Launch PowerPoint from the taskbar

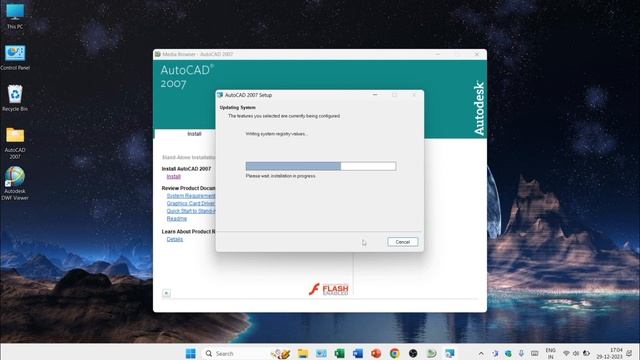376,353
